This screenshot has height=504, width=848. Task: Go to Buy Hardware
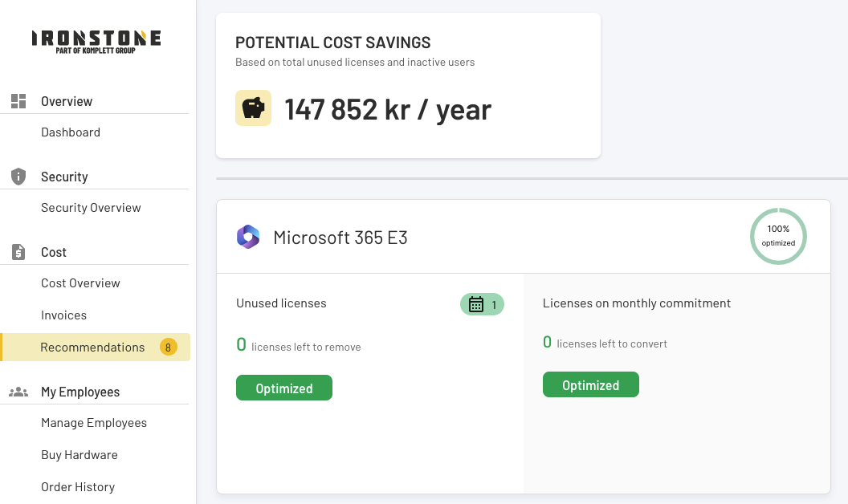pyautogui.click(x=79, y=455)
